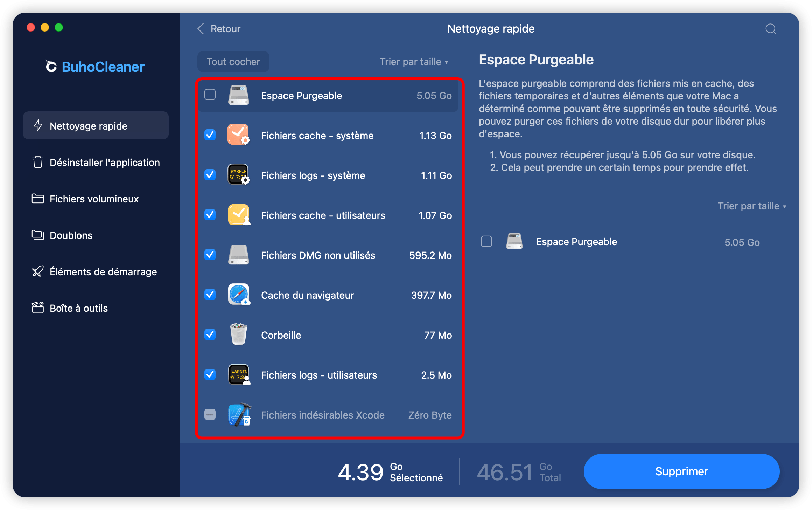Click the back chevron next to Retour
The image size is (812, 510).
pos(201,29)
